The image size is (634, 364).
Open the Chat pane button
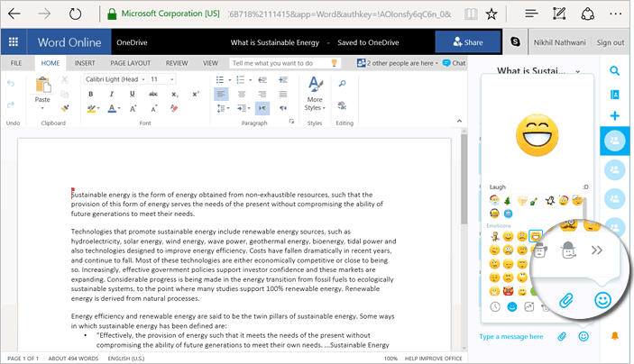tap(454, 63)
